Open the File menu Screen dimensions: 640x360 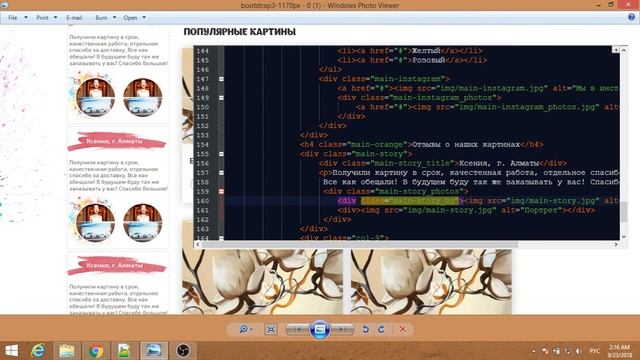[13, 18]
